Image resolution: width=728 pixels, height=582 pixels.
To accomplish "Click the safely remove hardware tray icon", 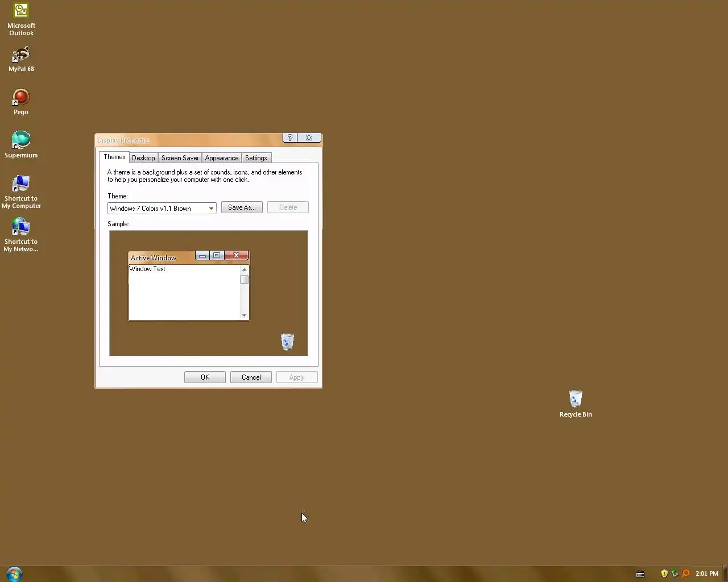I will click(x=675, y=573).
